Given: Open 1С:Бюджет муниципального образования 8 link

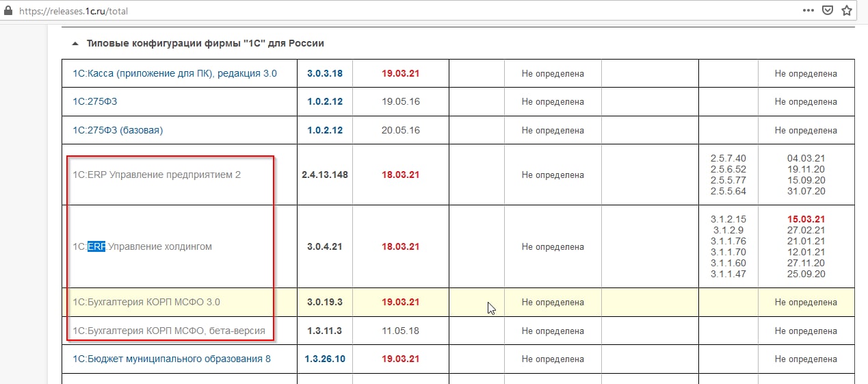Looking at the screenshot, I should click(172, 359).
